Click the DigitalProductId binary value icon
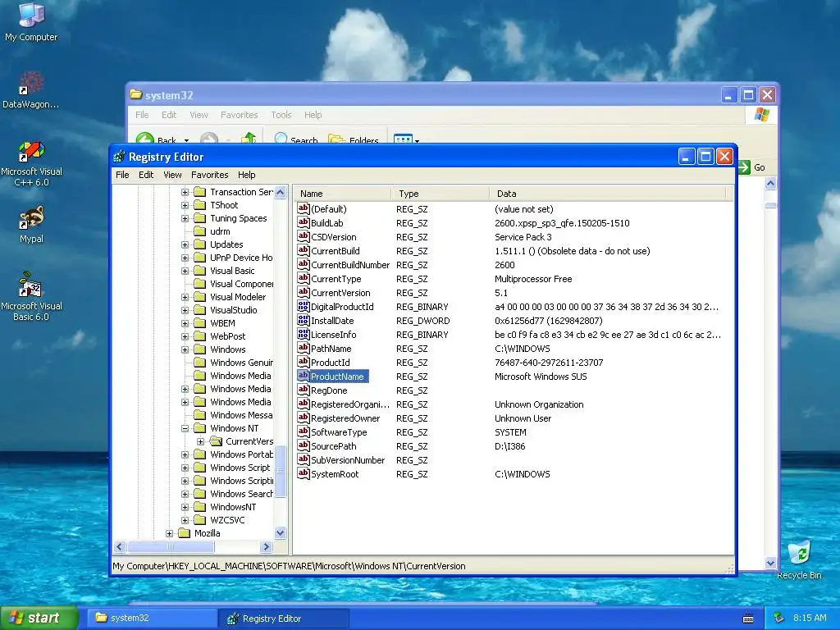Image resolution: width=840 pixels, height=630 pixels. click(304, 306)
